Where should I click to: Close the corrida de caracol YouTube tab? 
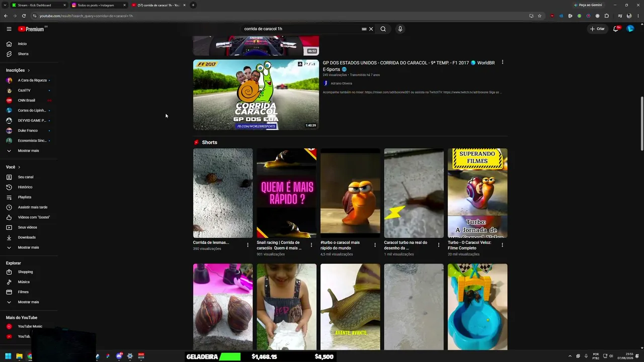(x=184, y=5)
